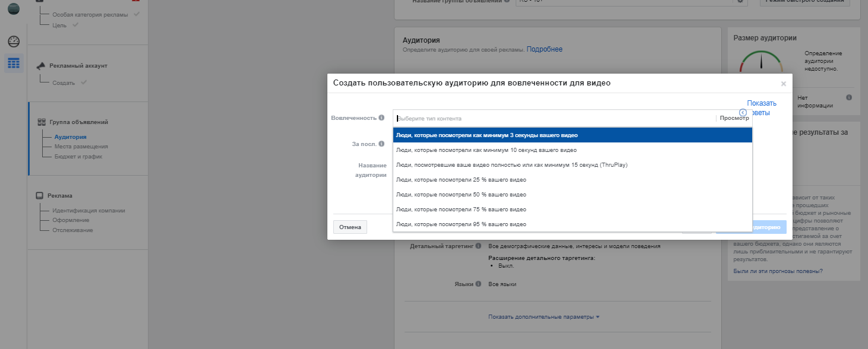The height and width of the screenshot is (349, 868).
Task: Click the account avatar at top left
Action: 13,9
